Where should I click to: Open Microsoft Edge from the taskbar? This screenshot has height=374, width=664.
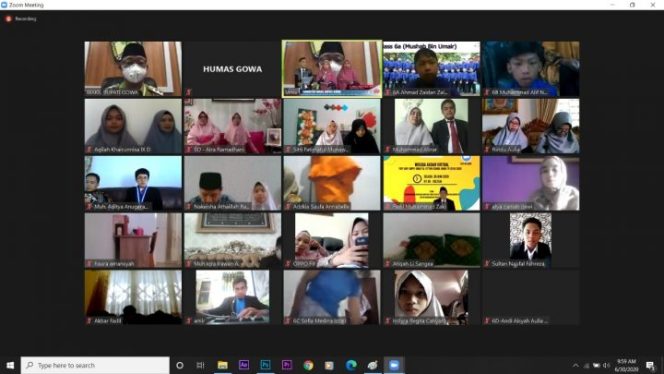tap(351, 365)
